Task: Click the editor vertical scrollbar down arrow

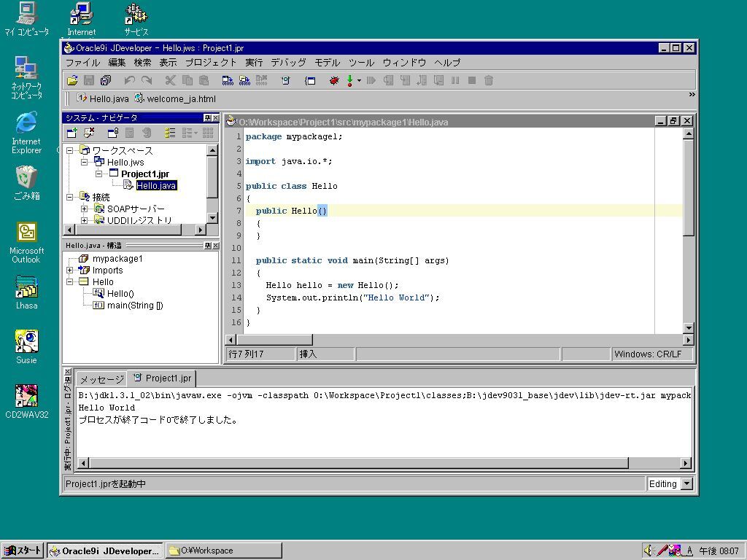Action: click(x=688, y=327)
